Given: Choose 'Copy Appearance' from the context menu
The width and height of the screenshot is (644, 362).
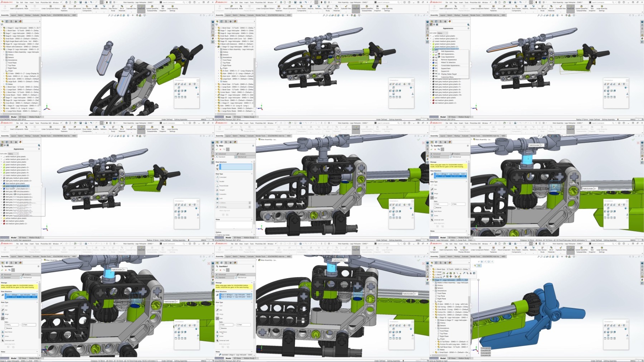Looking at the screenshot, I should click(x=448, y=57).
